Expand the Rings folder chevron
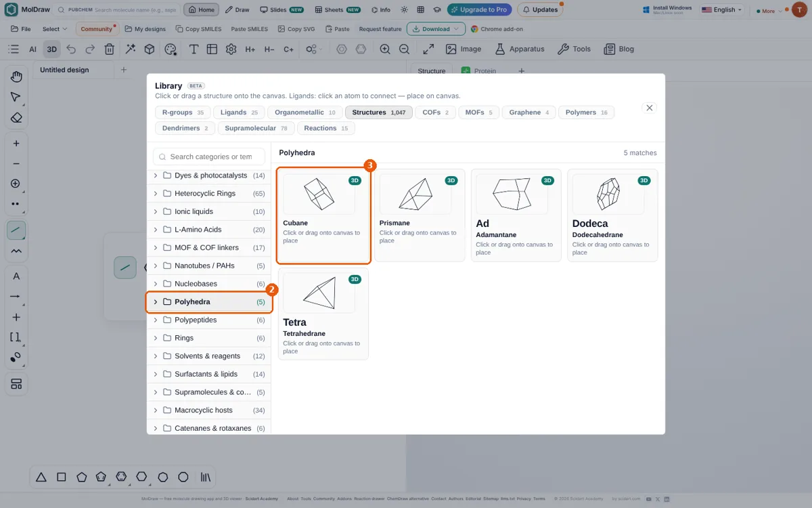The image size is (812, 508). coord(155,338)
